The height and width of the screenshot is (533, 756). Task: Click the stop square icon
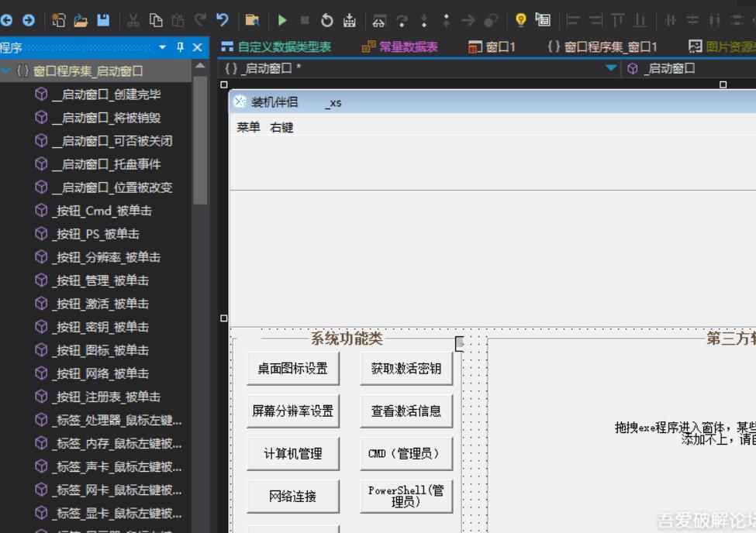pos(305,20)
